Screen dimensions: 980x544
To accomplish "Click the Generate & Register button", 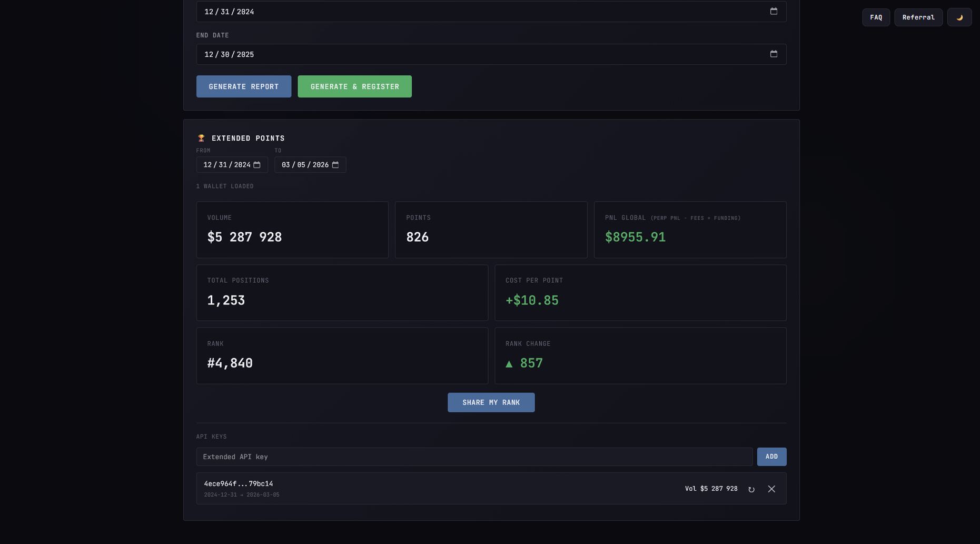I will 354,86.
